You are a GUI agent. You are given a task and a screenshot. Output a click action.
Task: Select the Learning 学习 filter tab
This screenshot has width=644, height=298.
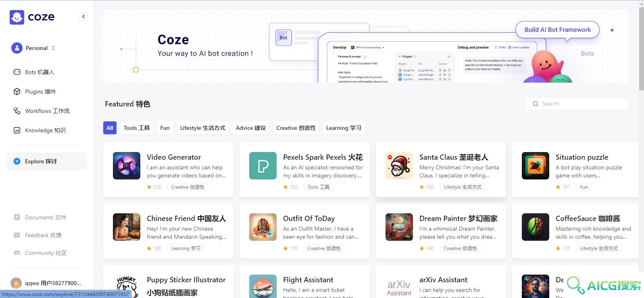344,128
